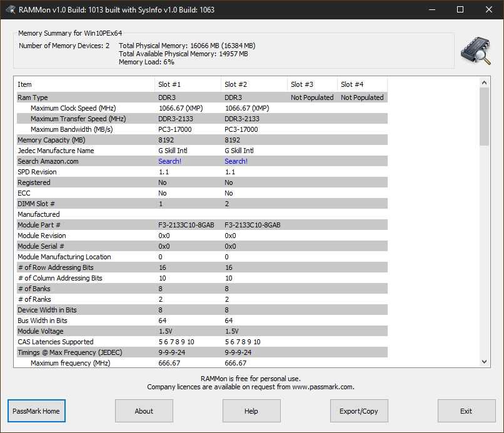This screenshot has width=504, height=433.
Task: Click Total Physical Memory summary text
Action: [187, 46]
